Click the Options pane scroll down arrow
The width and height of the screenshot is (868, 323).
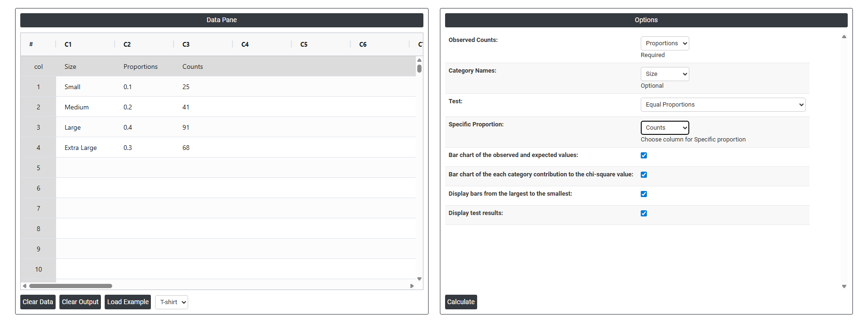click(x=844, y=286)
